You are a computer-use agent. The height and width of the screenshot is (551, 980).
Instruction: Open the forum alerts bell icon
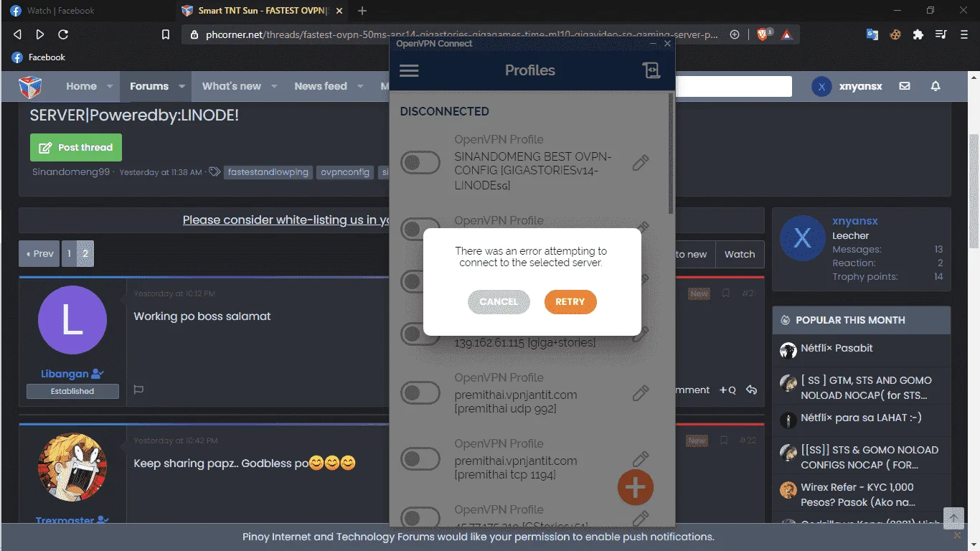click(936, 86)
